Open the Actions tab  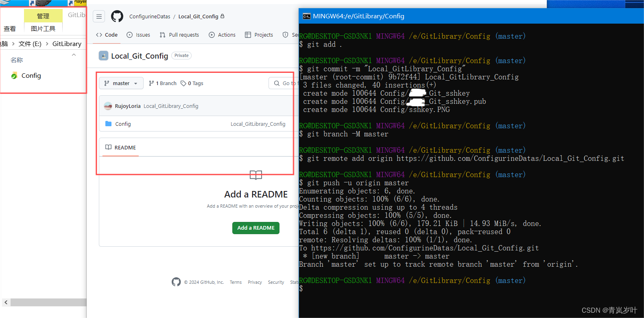pyautogui.click(x=222, y=35)
